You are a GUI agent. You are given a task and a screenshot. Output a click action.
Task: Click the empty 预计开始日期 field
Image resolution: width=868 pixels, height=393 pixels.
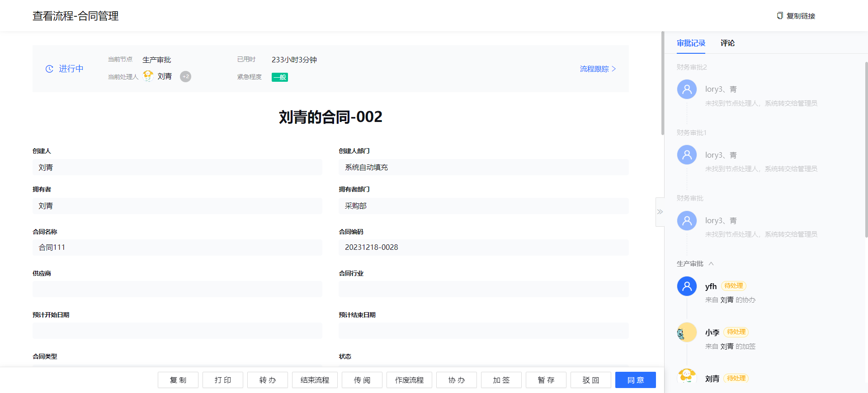pyautogui.click(x=177, y=331)
